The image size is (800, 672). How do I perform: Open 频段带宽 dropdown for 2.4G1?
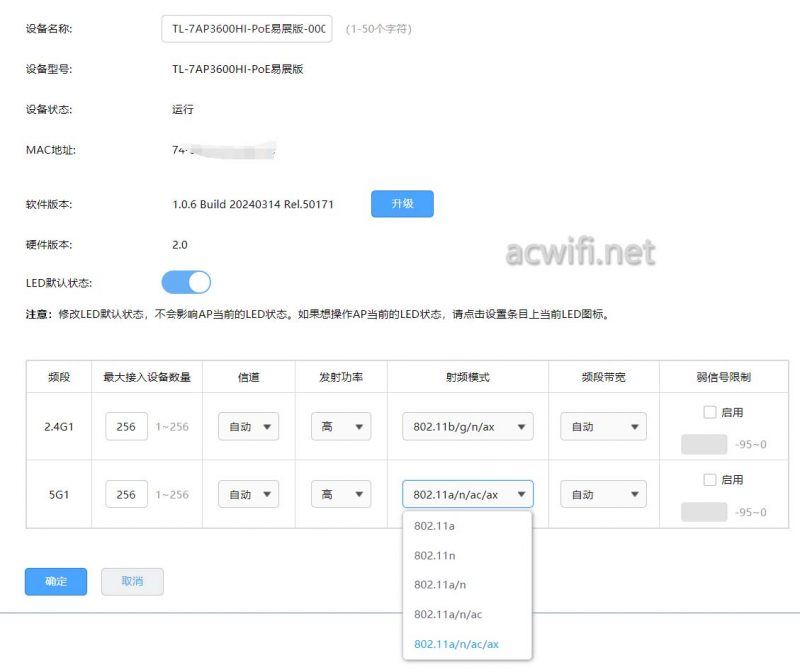[x=603, y=427]
